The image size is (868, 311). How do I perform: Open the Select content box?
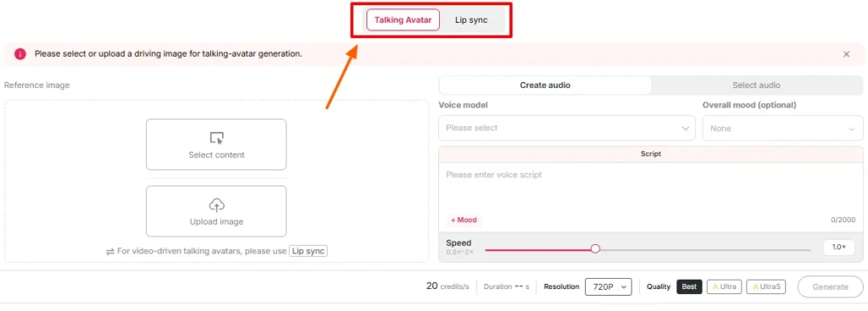click(x=216, y=144)
